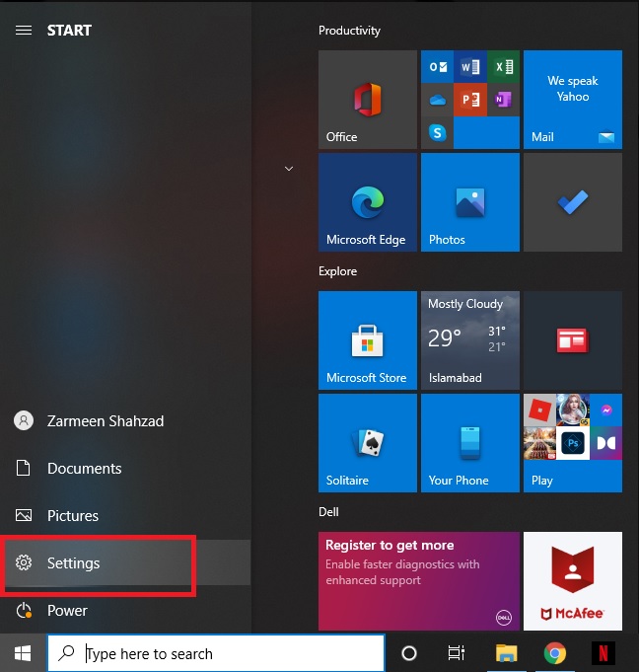Viewport: 639px width, 672px height.
Task: Click the Windows Start button
Action: click(23, 653)
